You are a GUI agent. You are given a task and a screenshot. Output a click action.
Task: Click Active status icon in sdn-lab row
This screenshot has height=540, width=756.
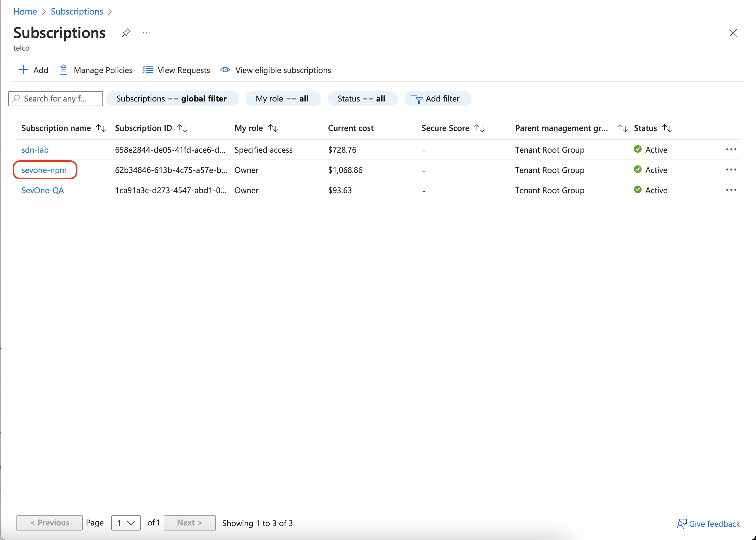[637, 149]
